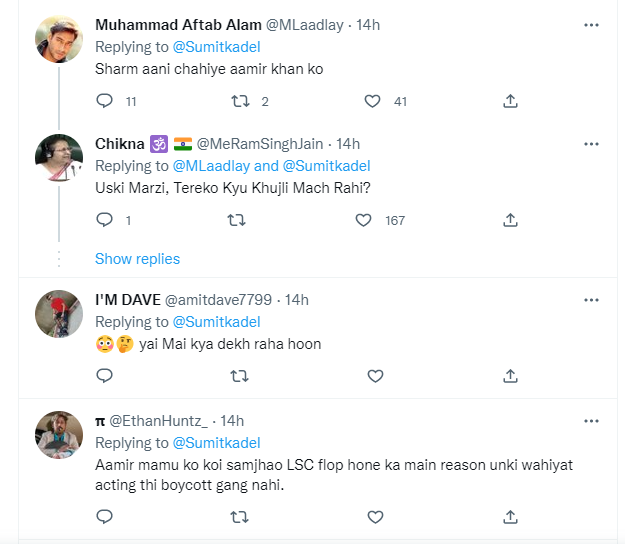The width and height of the screenshot is (625, 544).
Task: Open @Sumitkadel link in I'M DAVE's reply
Action: click(x=216, y=322)
